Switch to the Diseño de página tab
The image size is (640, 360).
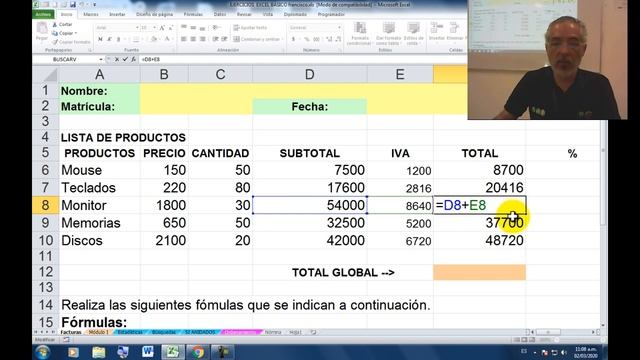point(154,14)
